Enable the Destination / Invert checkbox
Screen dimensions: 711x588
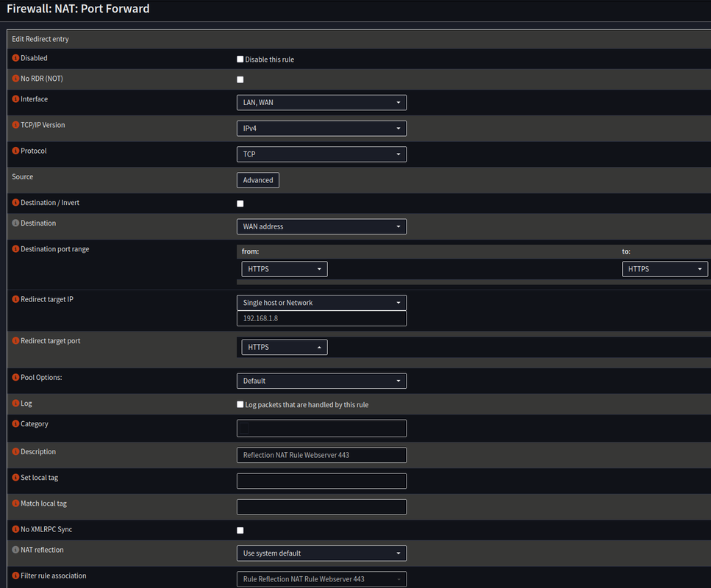[x=240, y=204]
